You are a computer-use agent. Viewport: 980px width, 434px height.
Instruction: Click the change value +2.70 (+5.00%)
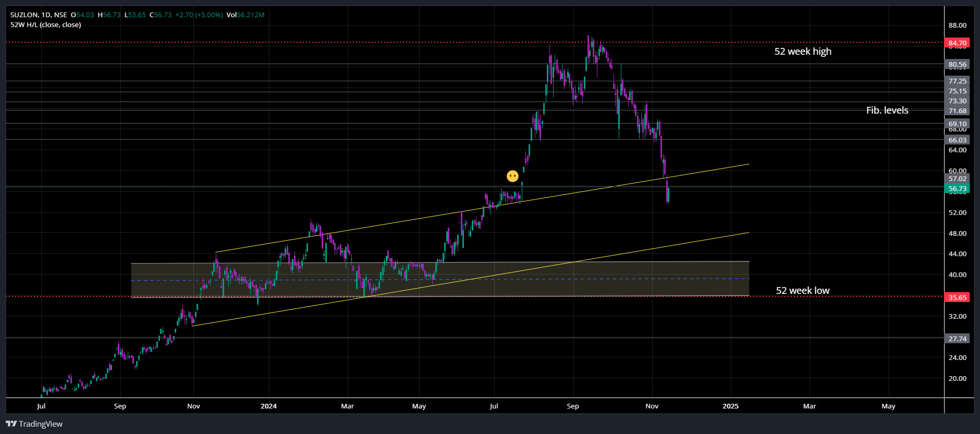199,15
